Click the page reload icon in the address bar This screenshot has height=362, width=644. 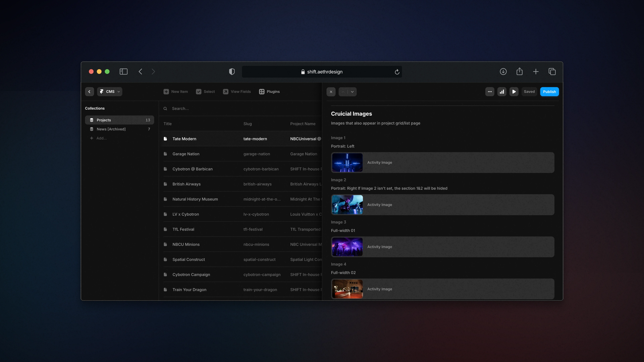(x=397, y=72)
